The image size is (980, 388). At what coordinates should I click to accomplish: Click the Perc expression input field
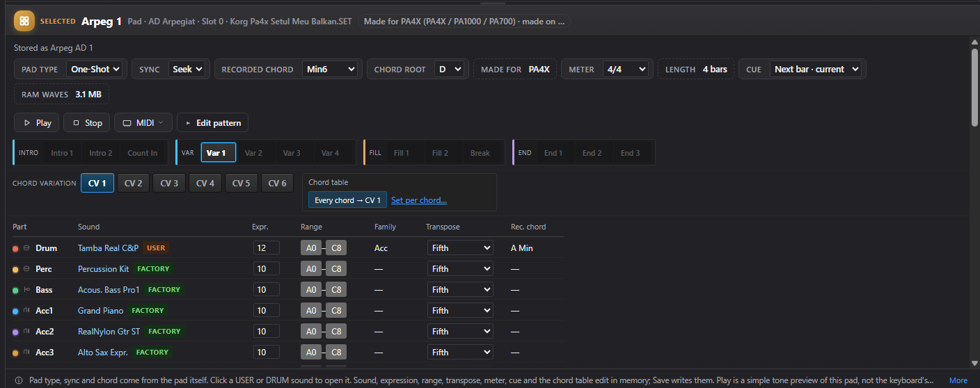click(x=267, y=269)
